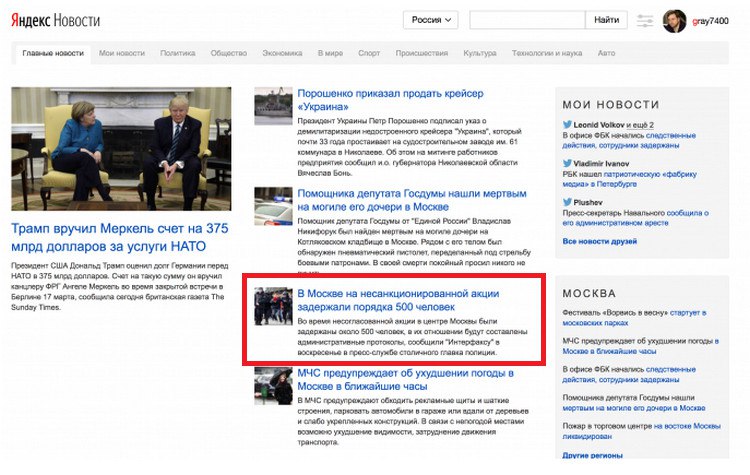Open the Trump and Merkel main photo

(x=121, y=149)
